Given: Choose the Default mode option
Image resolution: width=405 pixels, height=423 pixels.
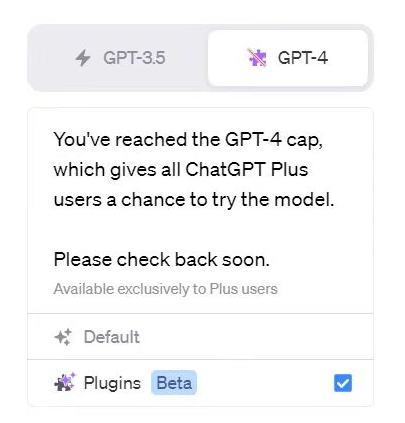Looking at the screenshot, I should point(200,337).
